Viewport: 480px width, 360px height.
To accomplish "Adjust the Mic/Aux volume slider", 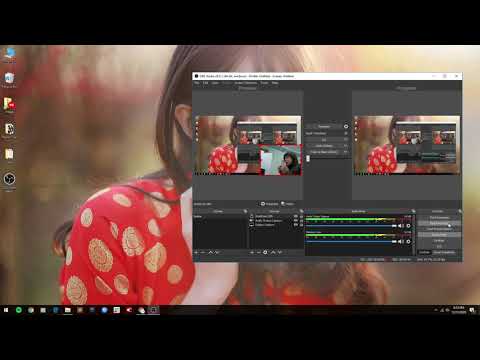I will (351, 242).
